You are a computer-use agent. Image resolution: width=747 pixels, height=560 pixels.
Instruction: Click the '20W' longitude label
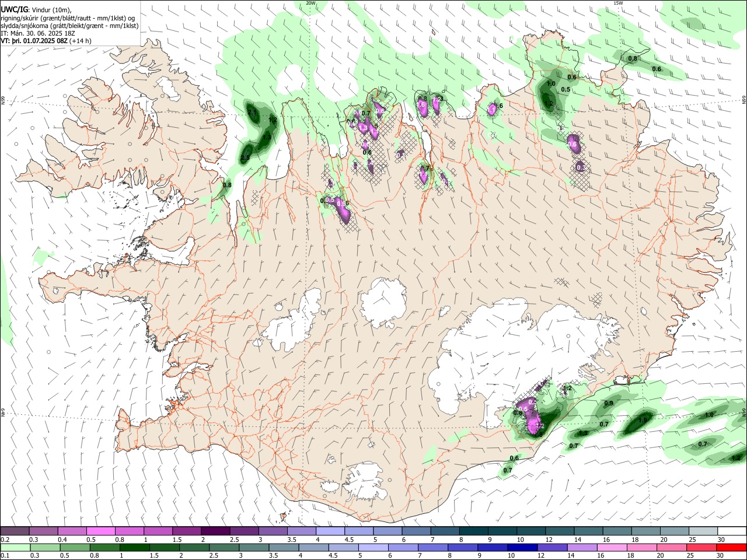310,3
